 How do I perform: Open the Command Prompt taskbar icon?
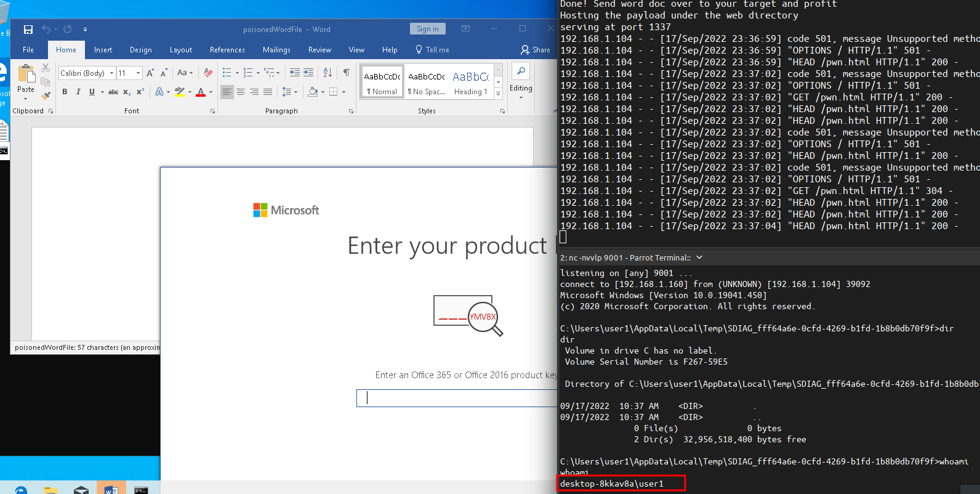pyautogui.click(x=141, y=490)
